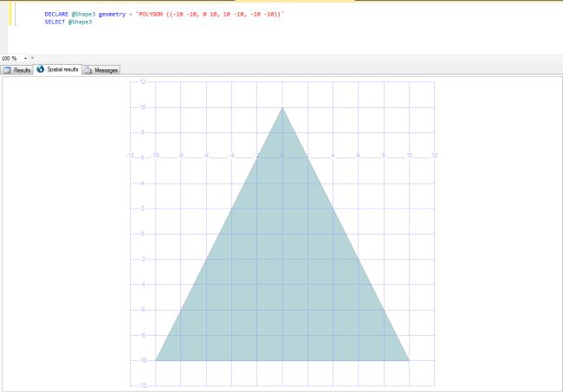This screenshot has width=563, height=392.
Task: Click the SELECT @Shape3 statement line
Action: pos(68,22)
